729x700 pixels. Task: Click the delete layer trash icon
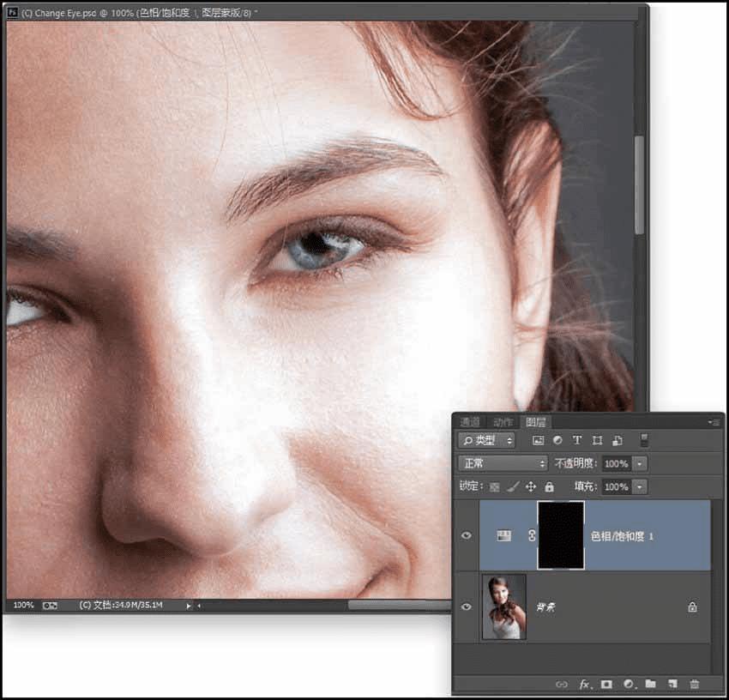coord(695,684)
